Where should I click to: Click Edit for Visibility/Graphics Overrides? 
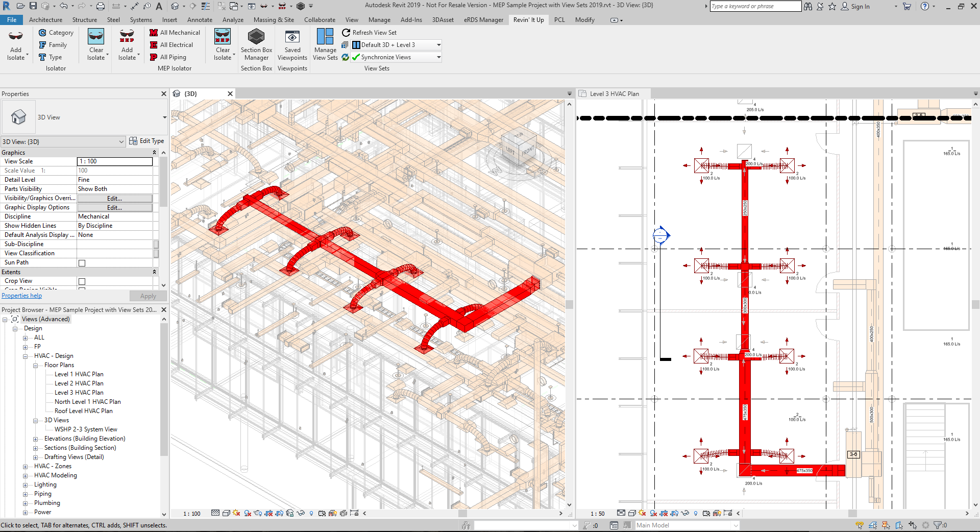(114, 199)
